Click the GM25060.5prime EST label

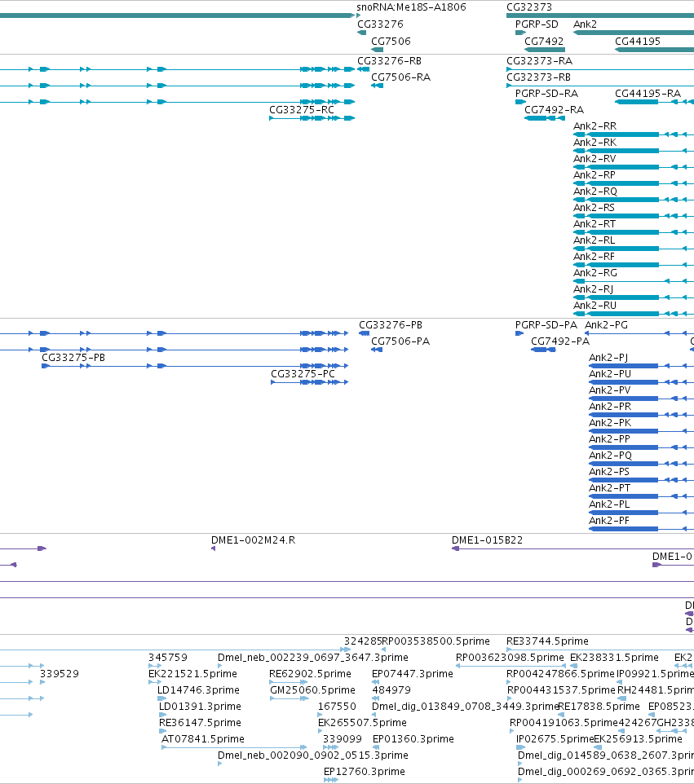(312, 690)
